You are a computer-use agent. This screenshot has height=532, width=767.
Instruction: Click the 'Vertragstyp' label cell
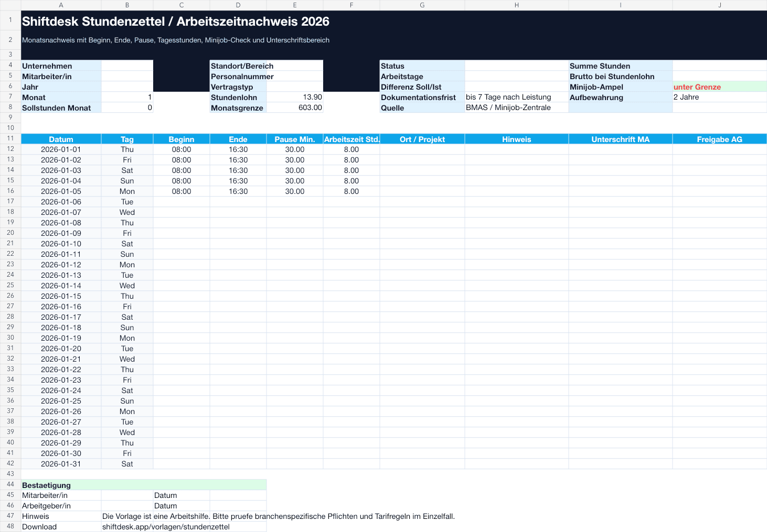pos(238,86)
